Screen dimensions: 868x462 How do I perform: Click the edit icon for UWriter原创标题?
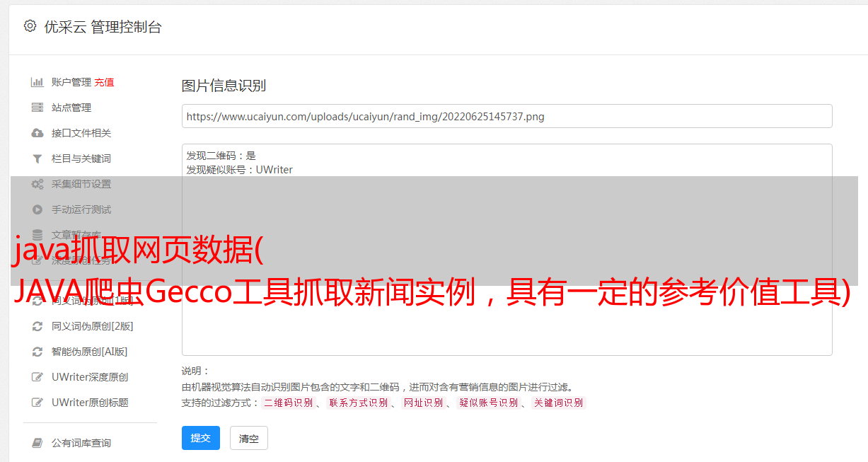[37, 403]
